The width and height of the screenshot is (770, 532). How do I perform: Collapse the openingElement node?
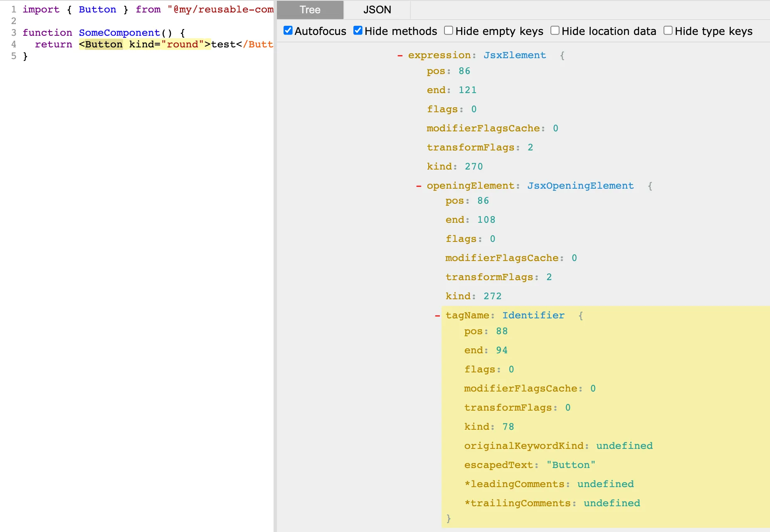(x=419, y=186)
